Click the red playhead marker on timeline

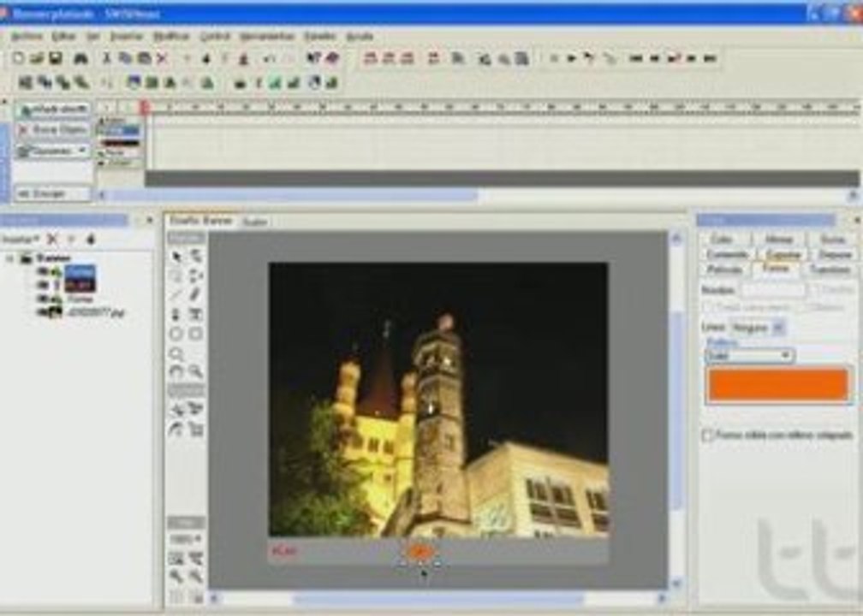[x=144, y=107]
